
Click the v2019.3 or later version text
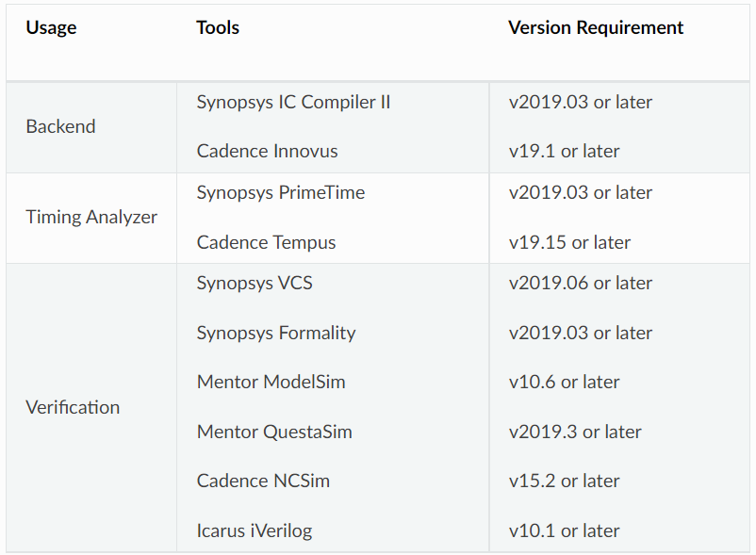(575, 432)
